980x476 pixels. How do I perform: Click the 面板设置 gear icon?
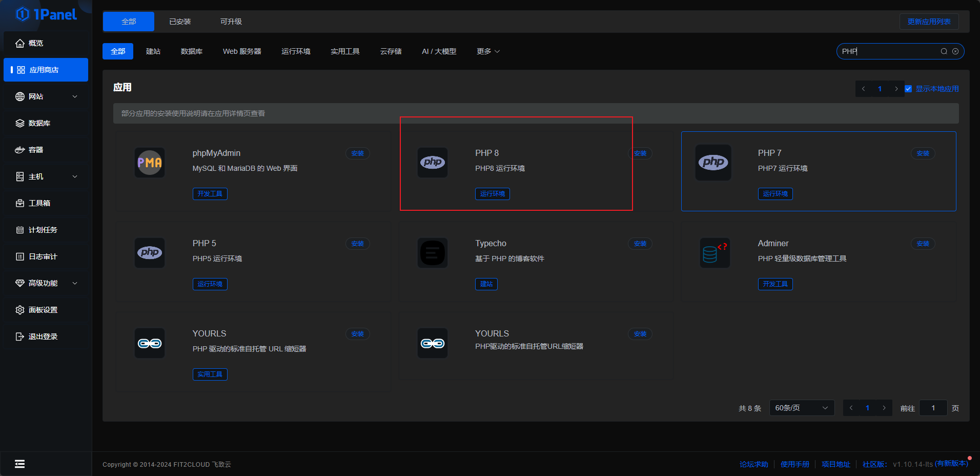pos(20,310)
